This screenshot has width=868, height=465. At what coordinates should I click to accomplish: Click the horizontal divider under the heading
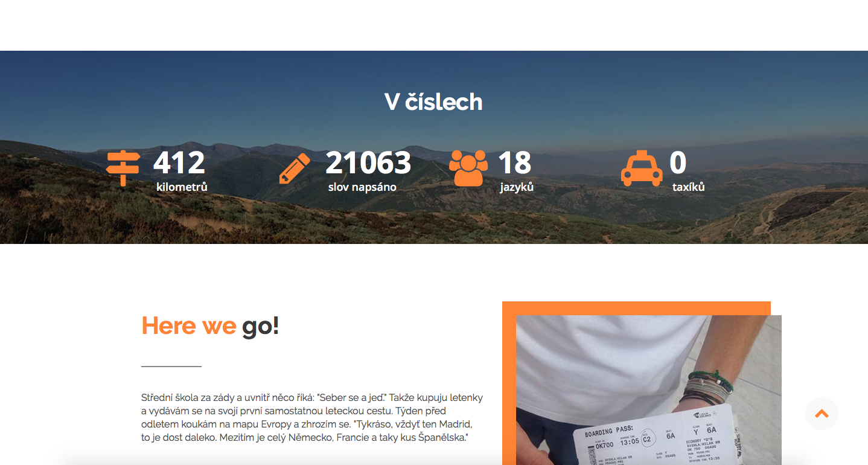point(171,366)
